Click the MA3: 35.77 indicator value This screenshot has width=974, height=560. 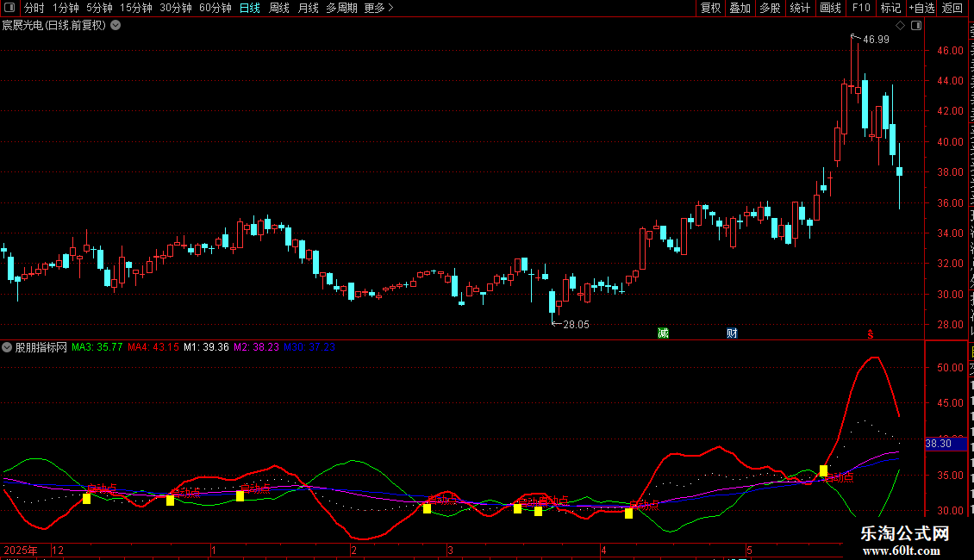[x=97, y=348]
